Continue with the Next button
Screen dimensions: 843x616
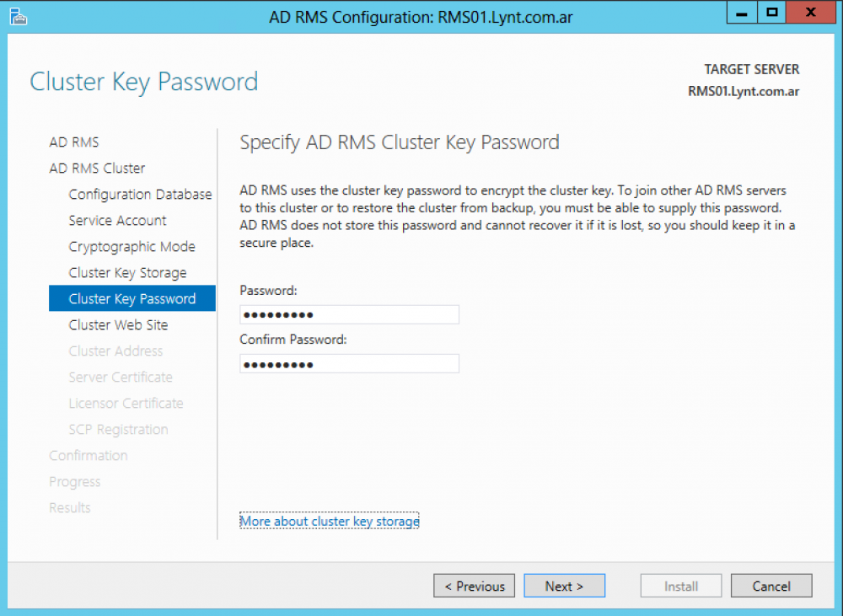pos(565,586)
